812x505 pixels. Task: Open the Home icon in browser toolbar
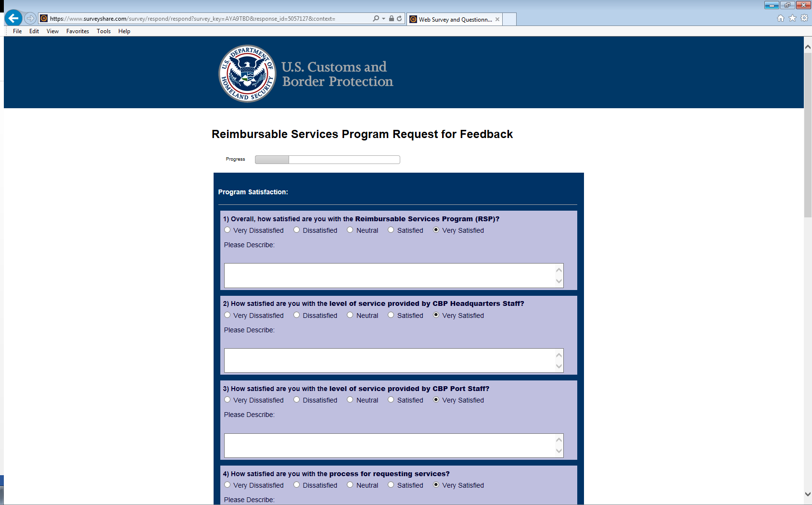coord(780,18)
